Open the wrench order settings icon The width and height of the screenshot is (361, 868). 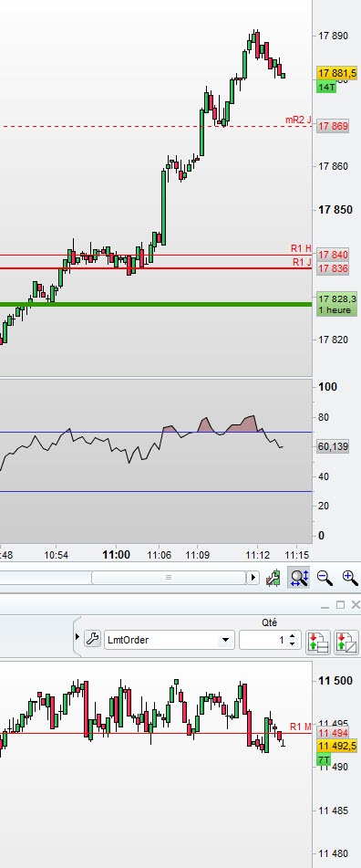click(92, 639)
